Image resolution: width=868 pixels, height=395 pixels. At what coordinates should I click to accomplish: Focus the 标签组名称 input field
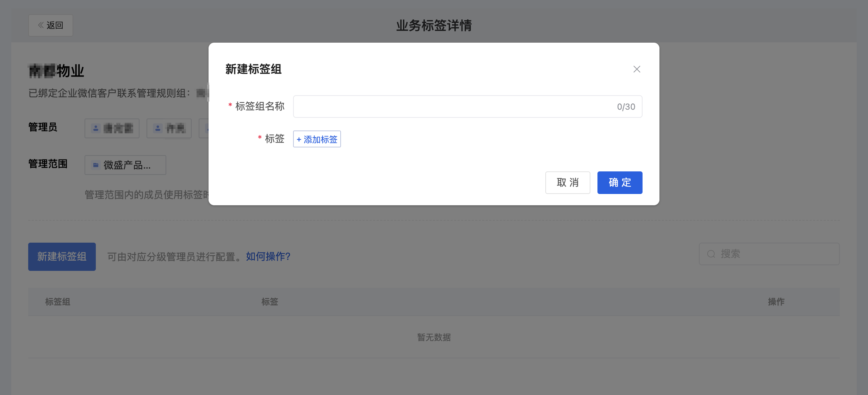(x=467, y=107)
